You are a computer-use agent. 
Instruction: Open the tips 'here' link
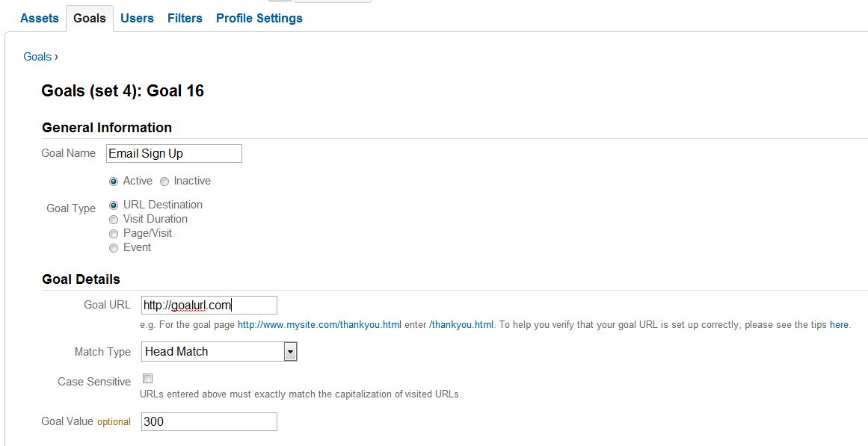coord(839,325)
